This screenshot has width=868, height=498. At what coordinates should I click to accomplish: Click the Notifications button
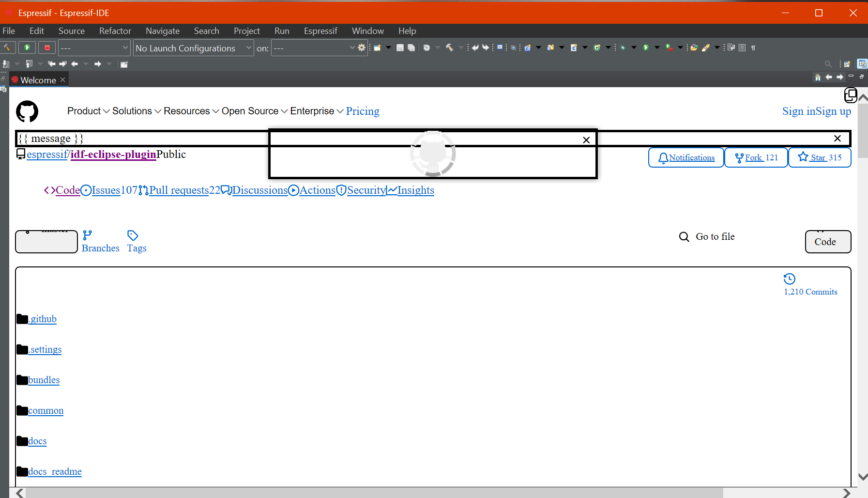[686, 157]
